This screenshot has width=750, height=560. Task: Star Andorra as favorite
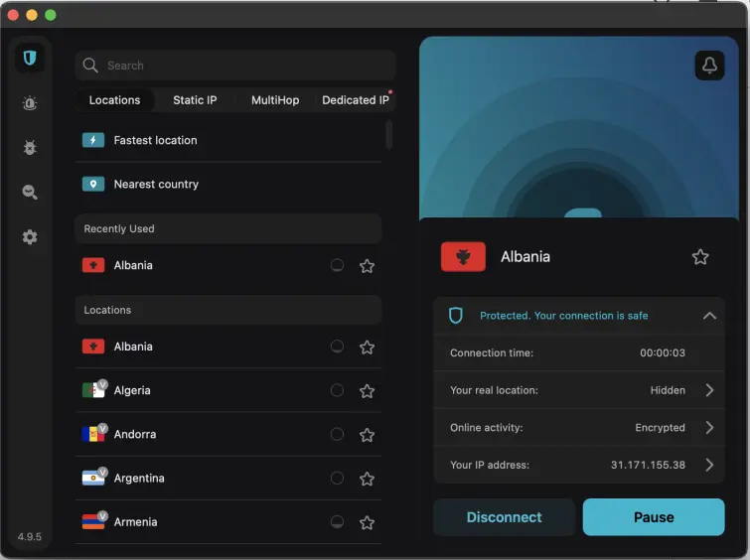(367, 434)
